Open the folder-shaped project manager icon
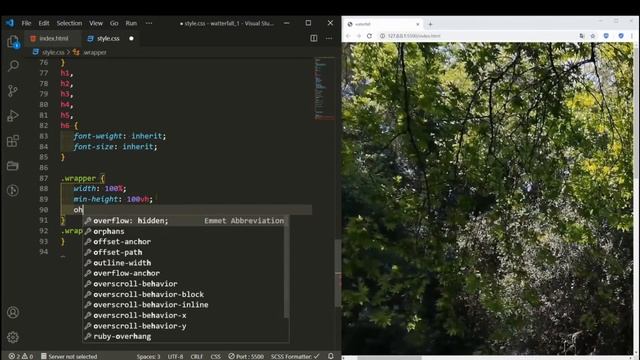Image resolution: width=640 pixels, height=360 pixels. [13, 166]
